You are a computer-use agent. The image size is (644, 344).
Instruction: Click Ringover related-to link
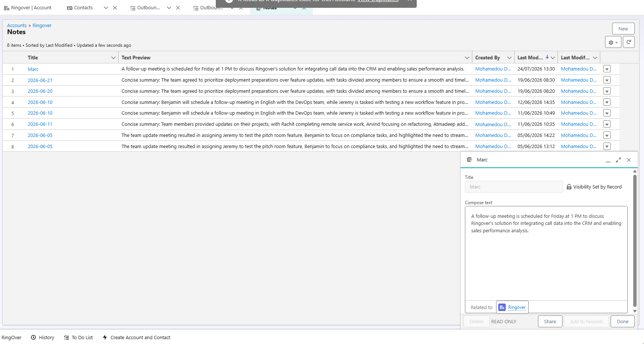[517, 307]
